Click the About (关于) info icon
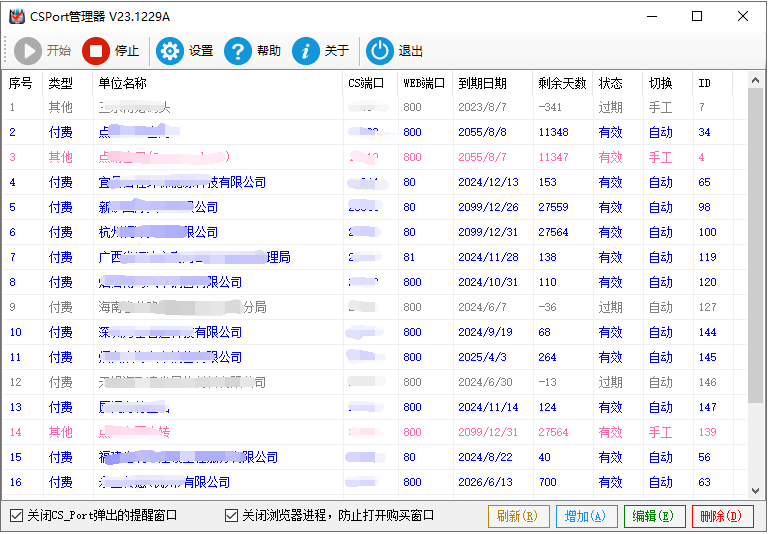 click(x=306, y=51)
